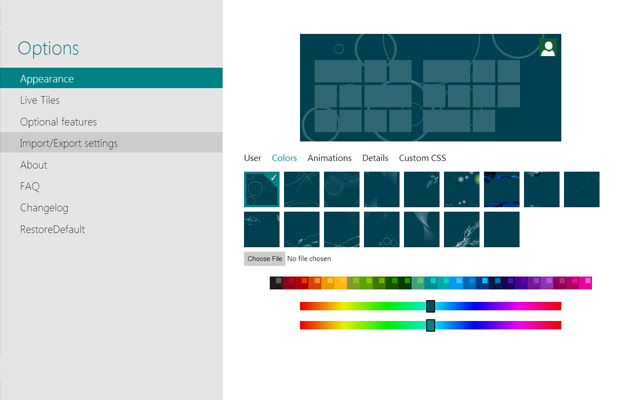The image size is (640, 400).
Task: Pick the black color swatch
Action: click(276, 283)
